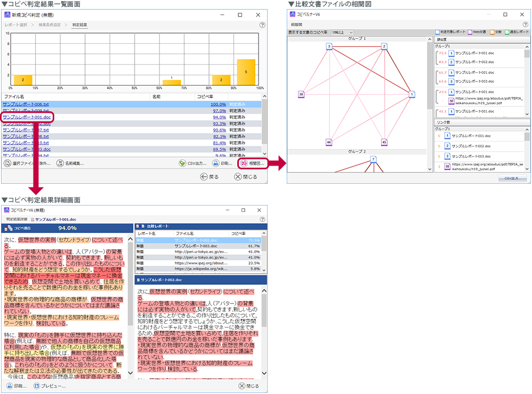
Task: Select the レポート選択 step tab
Action: coord(16,25)
